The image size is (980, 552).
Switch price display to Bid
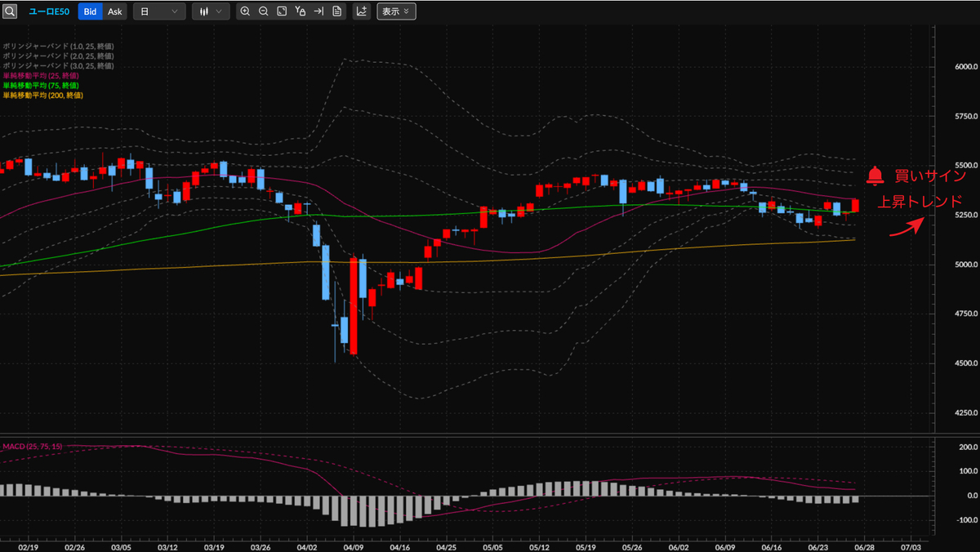pos(90,11)
